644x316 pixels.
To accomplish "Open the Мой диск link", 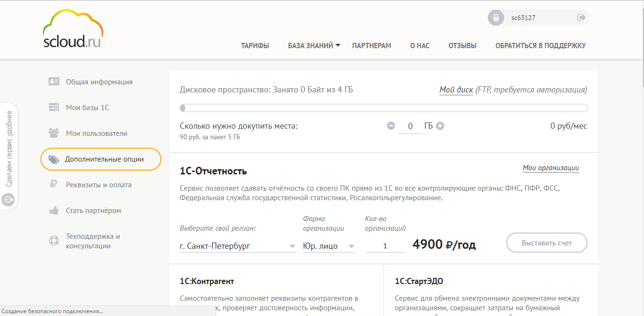I will point(455,89).
